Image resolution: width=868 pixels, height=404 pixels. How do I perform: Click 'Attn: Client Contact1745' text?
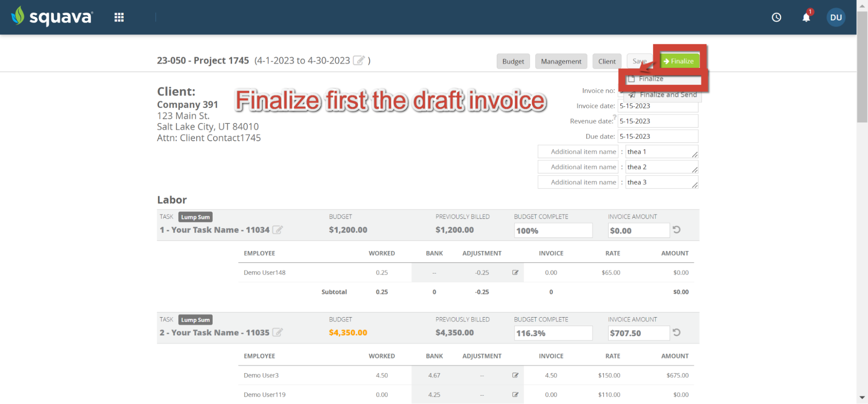[209, 138]
